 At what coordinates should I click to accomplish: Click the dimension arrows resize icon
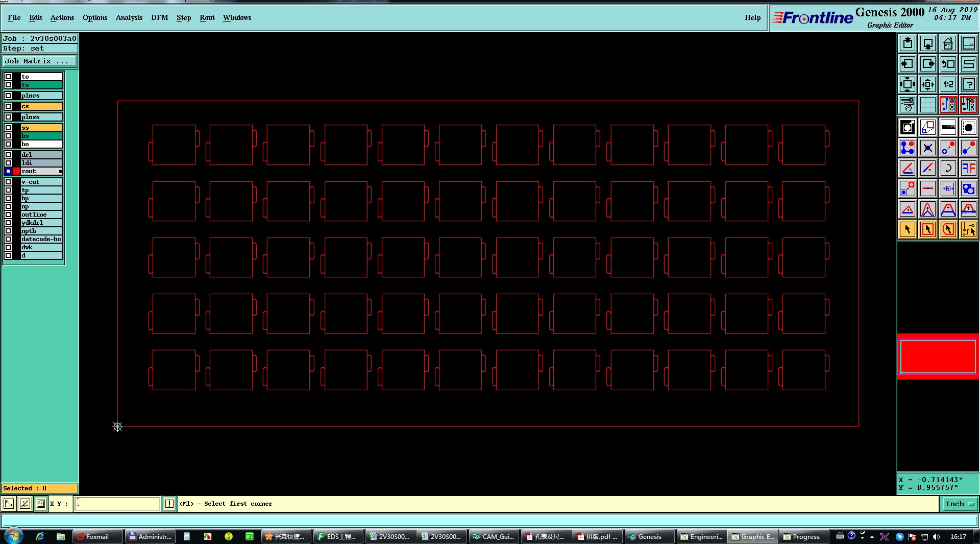coord(948,188)
